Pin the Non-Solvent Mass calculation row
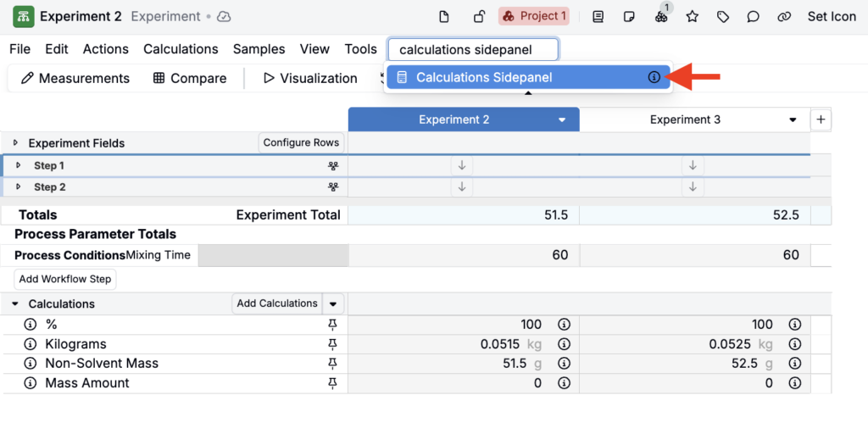Image resolution: width=868 pixels, height=423 pixels. (332, 364)
